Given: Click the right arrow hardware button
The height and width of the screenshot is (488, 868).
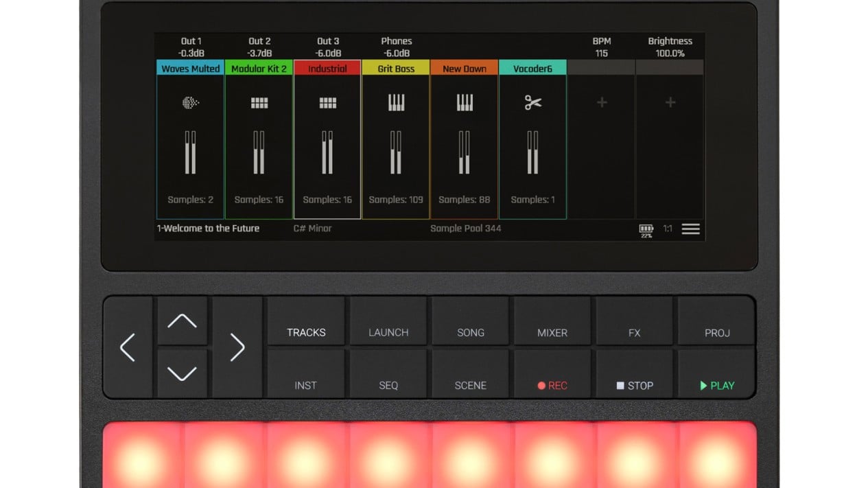Looking at the screenshot, I should point(237,347).
